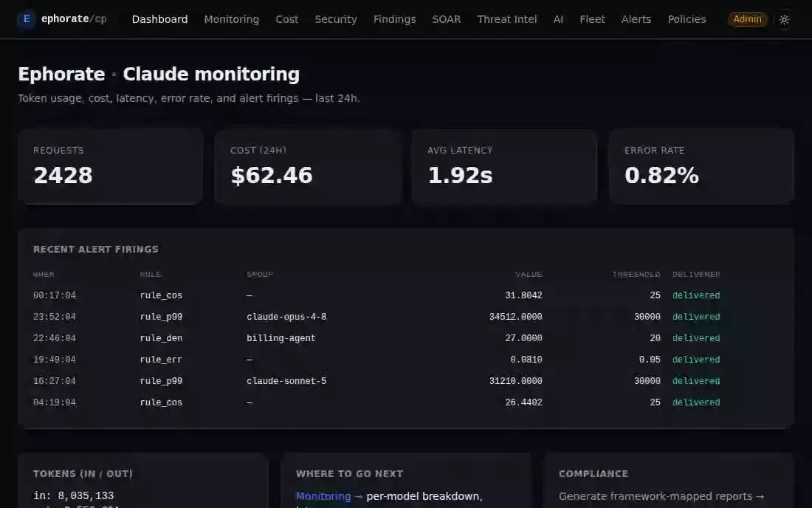The width and height of the screenshot is (812, 508).
Task: Click the Ephorate E logo icon
Action: point(27,19)
